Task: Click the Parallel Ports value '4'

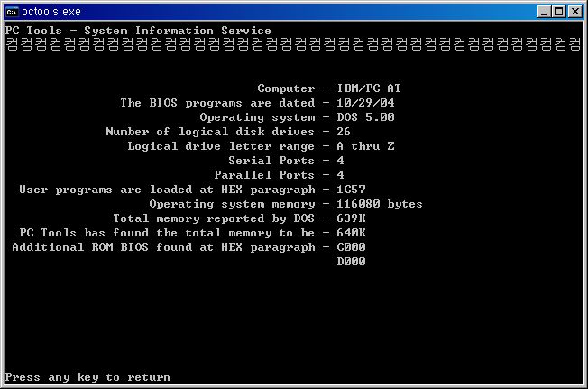Action: [340, 175]
